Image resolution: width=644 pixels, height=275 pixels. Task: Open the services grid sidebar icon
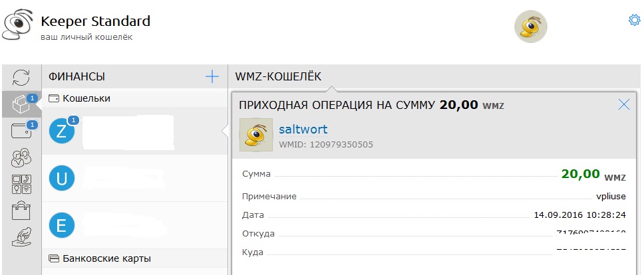(21, 184)
